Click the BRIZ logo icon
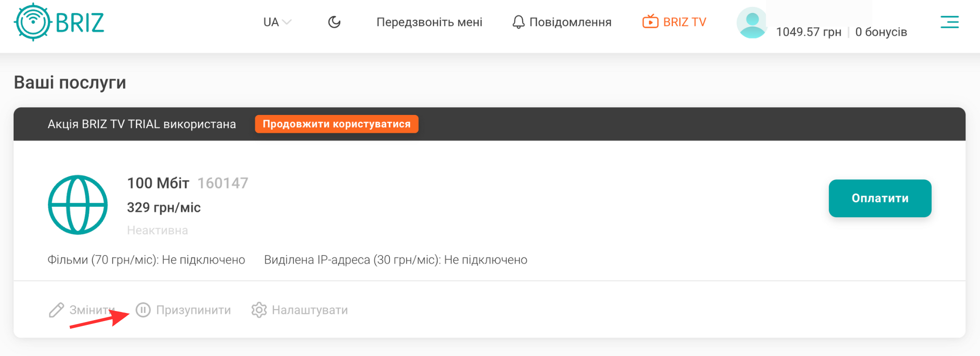The width and height of the screenshot is (980, 356). pyautogui.click(x=33, y=22)
